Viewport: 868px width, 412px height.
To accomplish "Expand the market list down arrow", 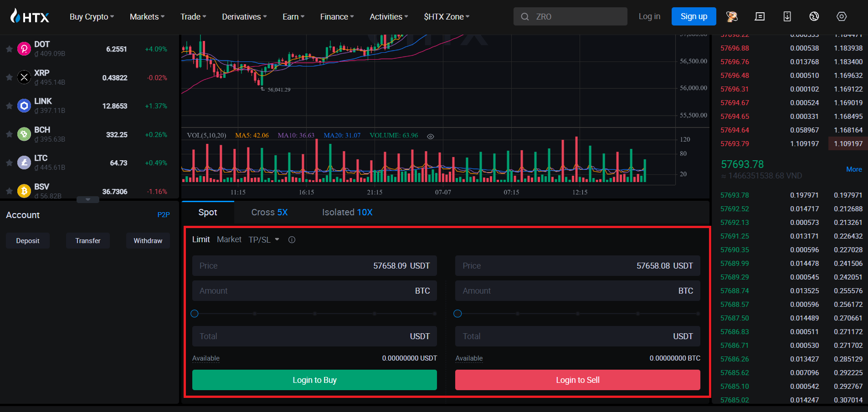I will coord(88,199).
